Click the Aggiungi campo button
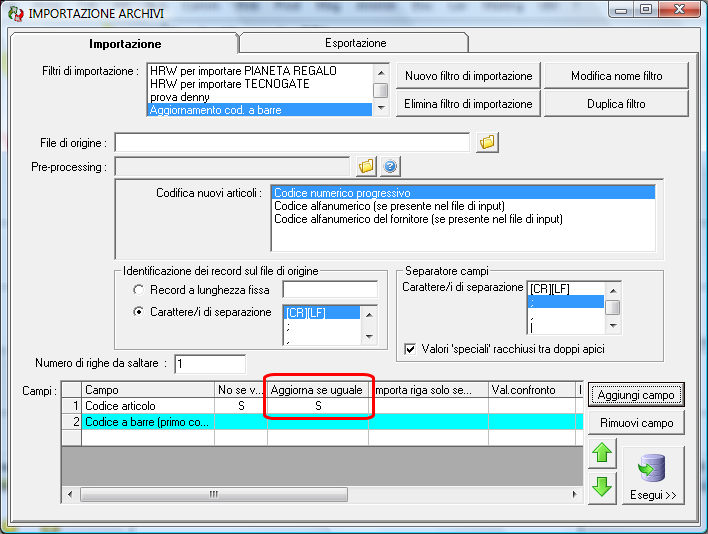The height and width of the screenshot is (534, 708). (636, 395)
